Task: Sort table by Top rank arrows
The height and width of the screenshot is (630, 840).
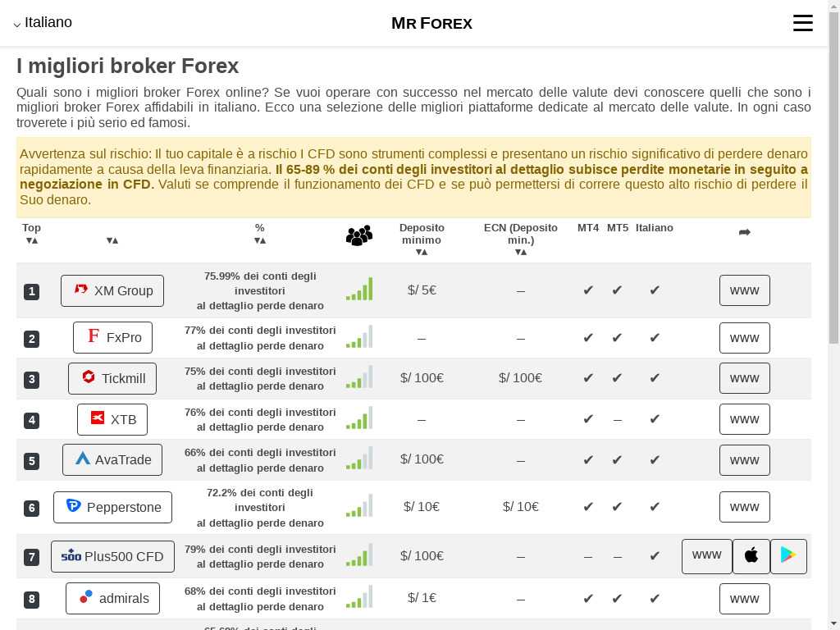Action: [x=32, y=240]
